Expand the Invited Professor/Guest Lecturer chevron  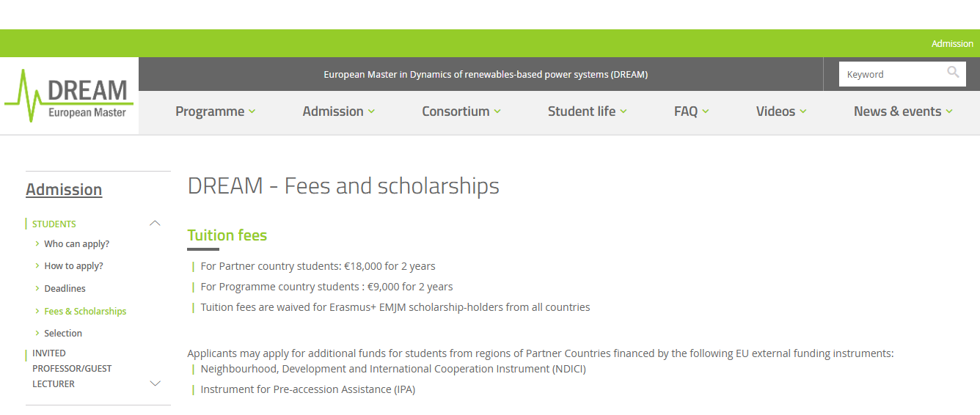(155, 383)
